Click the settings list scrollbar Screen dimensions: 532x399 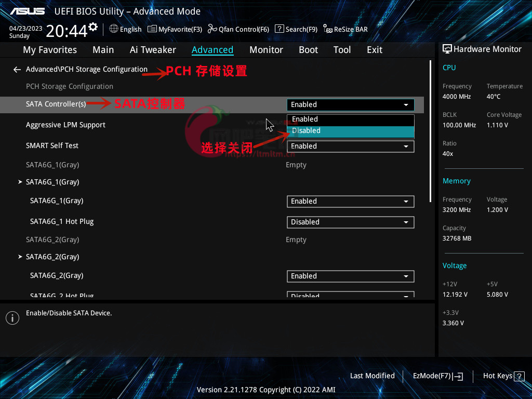coord(430,131)
